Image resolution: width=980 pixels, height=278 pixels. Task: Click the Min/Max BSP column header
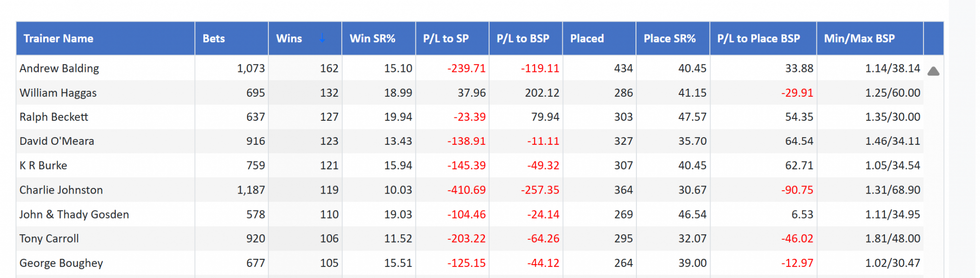click(859, 38)
